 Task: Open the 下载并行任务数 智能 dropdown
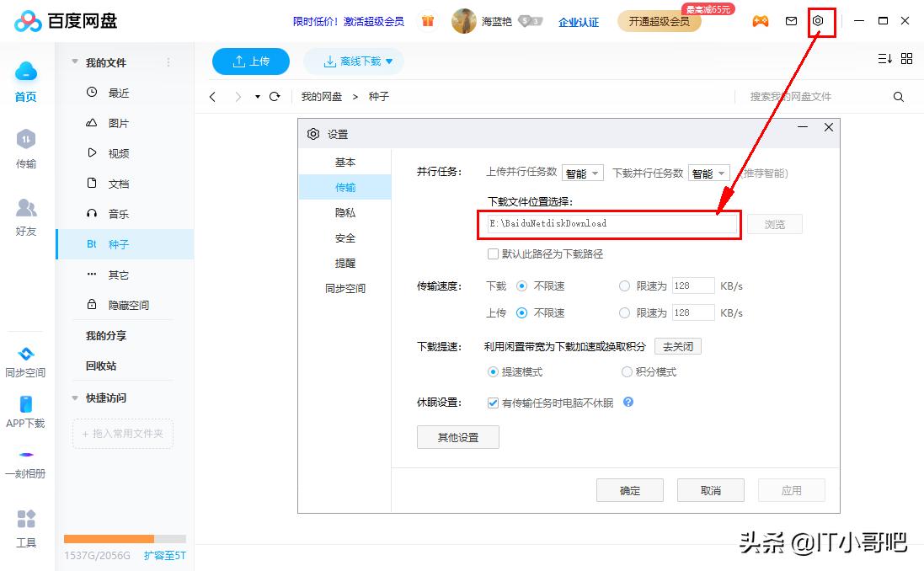click(708, 171)
